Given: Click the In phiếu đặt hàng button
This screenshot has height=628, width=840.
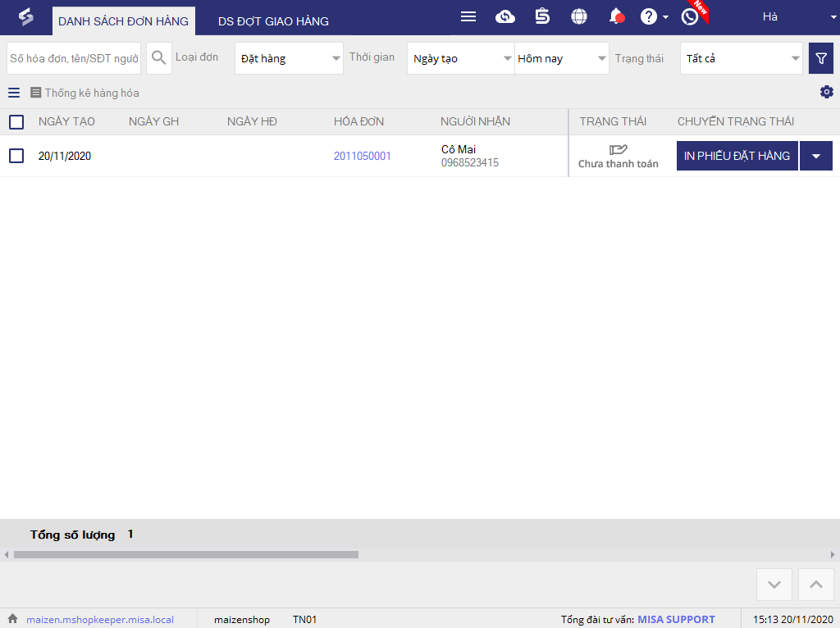Looking at the screenshot, I should [737, 156].
